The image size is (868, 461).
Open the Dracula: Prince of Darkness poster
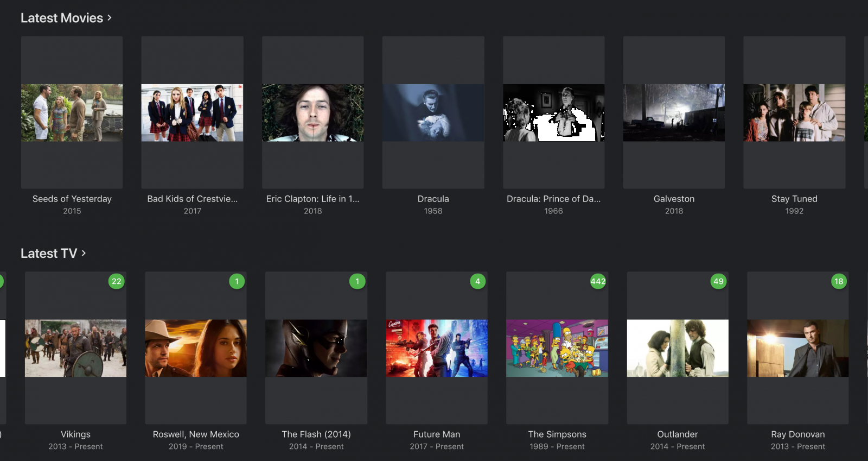tap(554, 112)
